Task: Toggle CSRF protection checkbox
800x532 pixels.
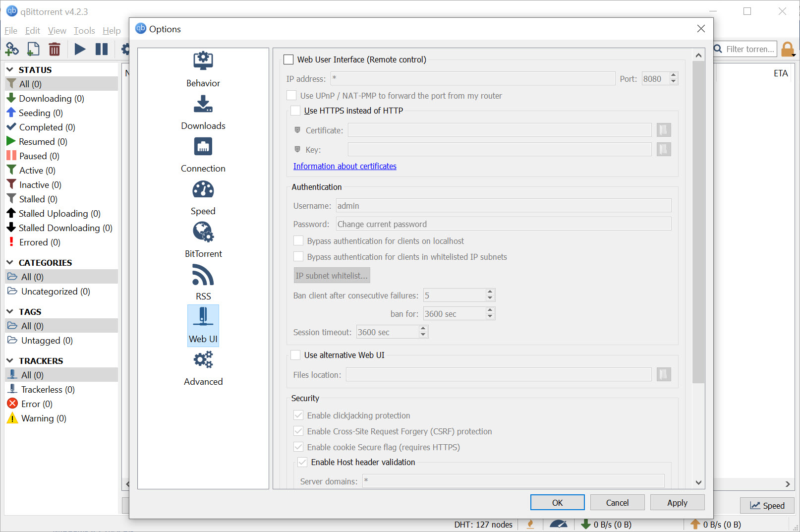Action: click(298, 431)
